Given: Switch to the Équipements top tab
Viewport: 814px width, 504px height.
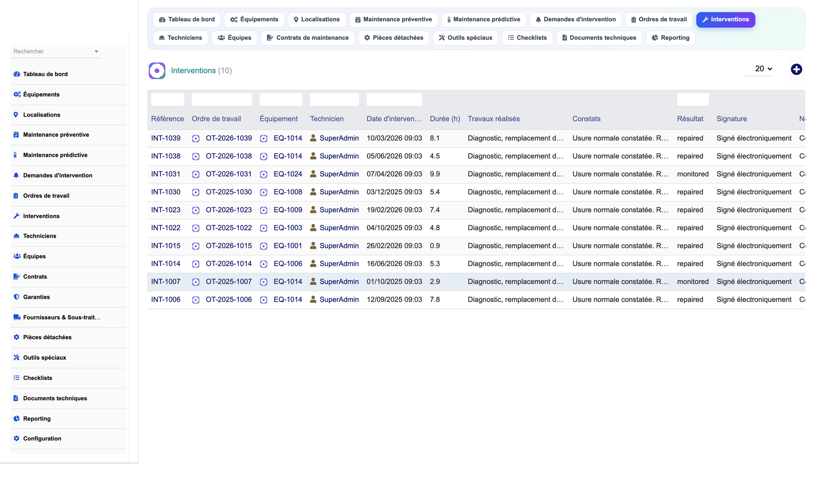Looking at the screenshot, I should [254, 20].
